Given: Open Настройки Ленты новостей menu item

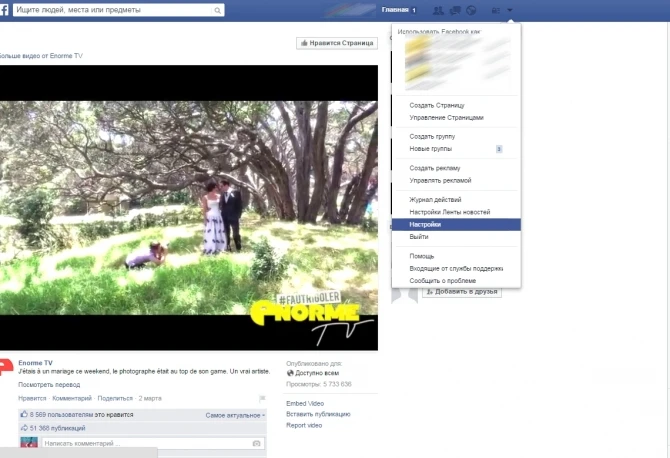Looking at the screenshot, I should (x=450, y=212).
